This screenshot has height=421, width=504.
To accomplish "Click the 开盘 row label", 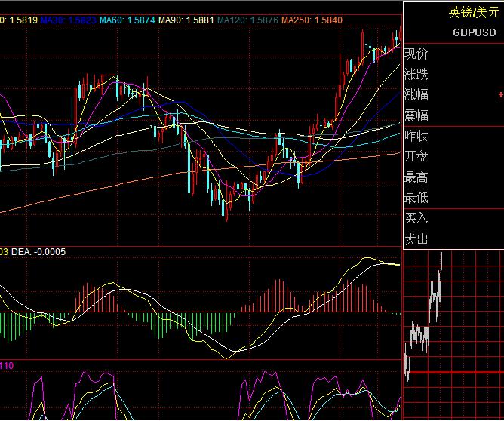I will 416,156.
